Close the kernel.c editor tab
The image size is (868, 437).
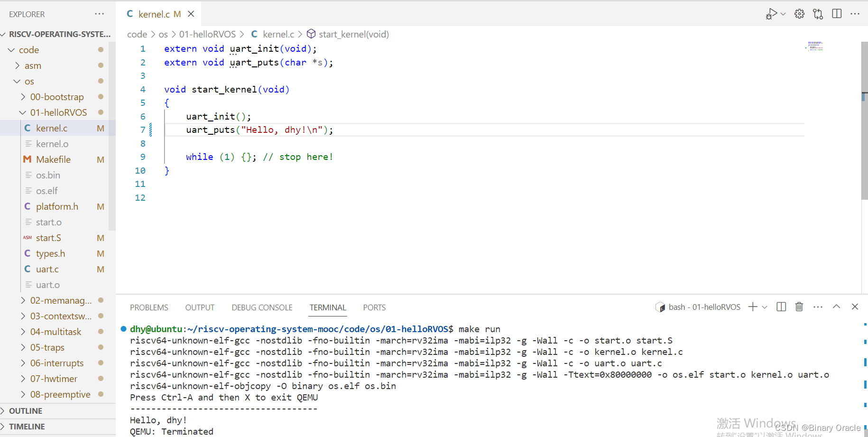tap(191, 14)
